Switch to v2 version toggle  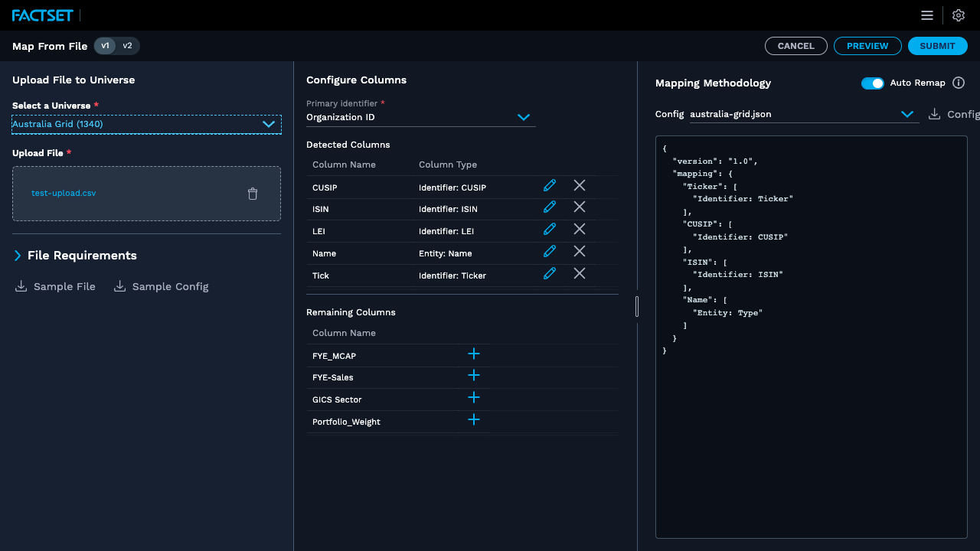[128, 46]
